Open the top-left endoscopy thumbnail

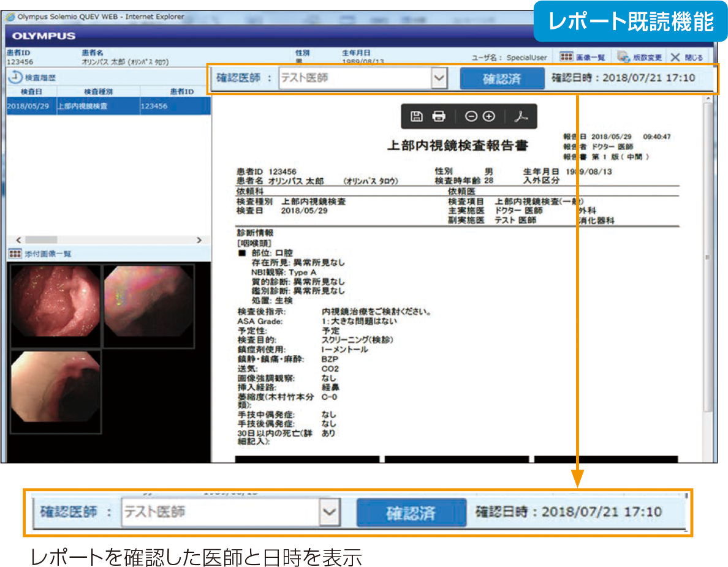pyautogui.click(x=56, y=302)
